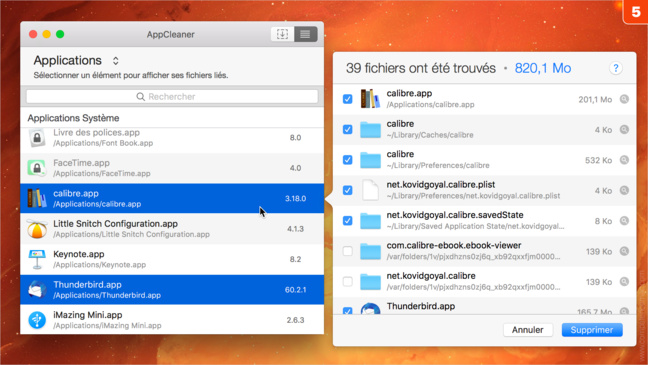Click the net.kovidgoyal.calibre folder icon
The width and height of the screenshot is (648, 365).
coord(370,282)
